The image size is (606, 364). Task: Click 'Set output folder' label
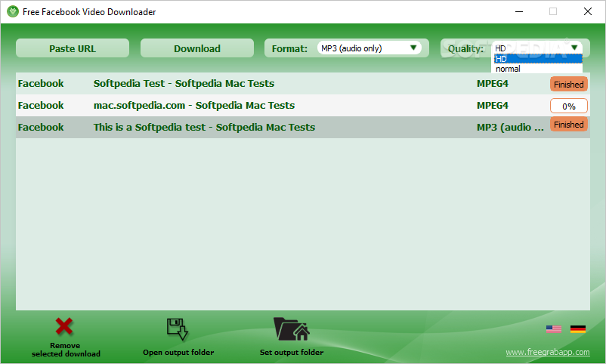[292, 353]
